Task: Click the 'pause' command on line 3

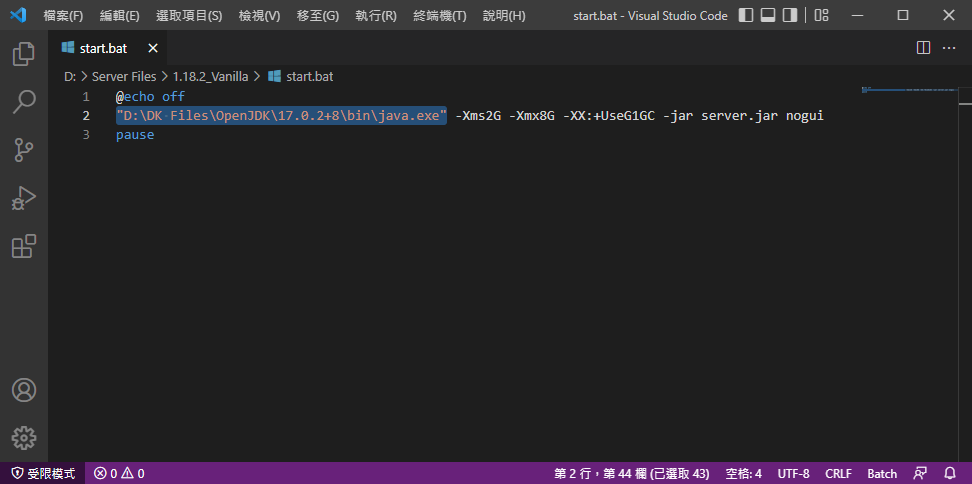Action: tap(135, 134)
